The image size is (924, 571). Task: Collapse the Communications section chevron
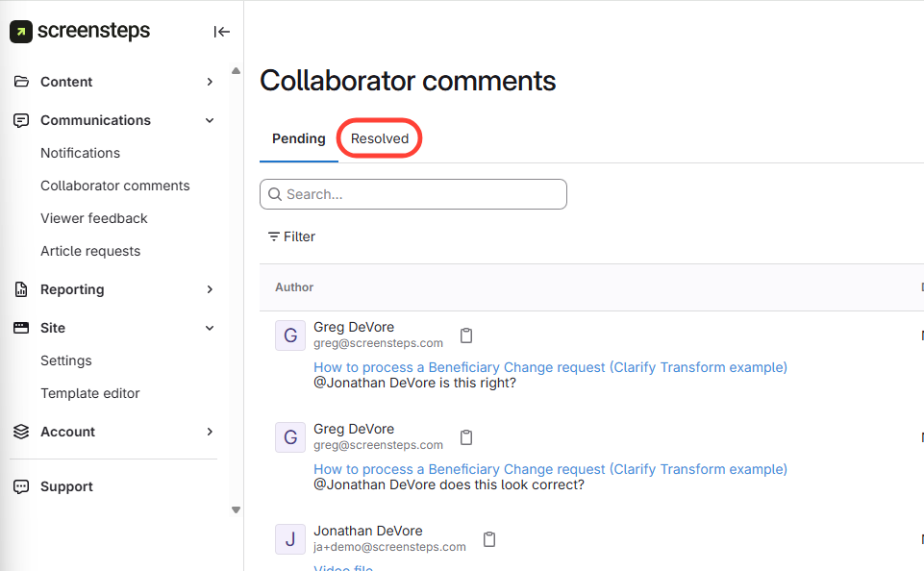210,120
